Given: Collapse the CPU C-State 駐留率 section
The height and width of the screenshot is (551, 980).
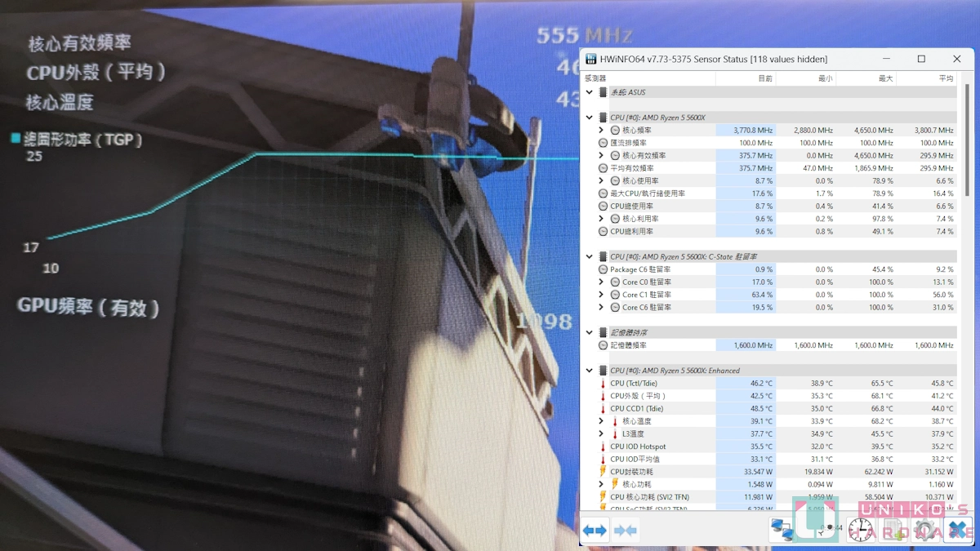Looking at the screenshot, I should coord(590,256).
